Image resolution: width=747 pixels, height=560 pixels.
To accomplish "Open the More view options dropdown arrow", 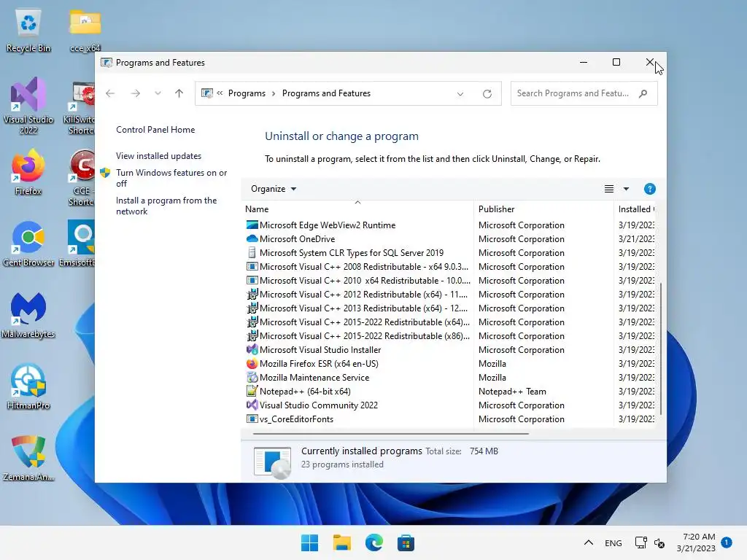I will 626,189.
